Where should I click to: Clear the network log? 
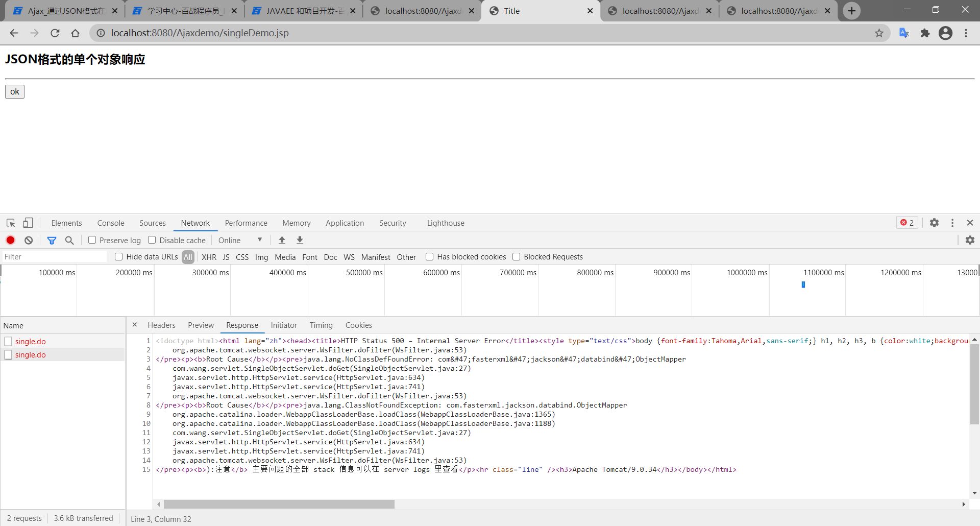[29, 240]
